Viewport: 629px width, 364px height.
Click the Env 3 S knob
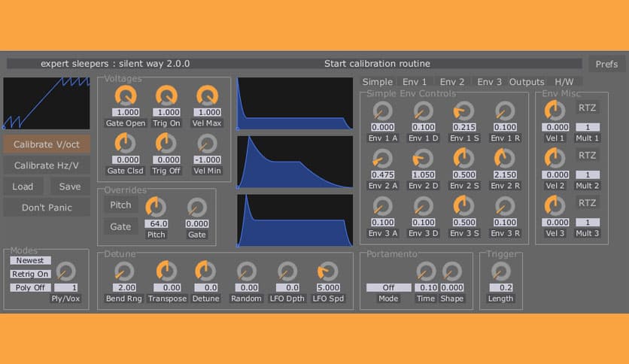464,206
